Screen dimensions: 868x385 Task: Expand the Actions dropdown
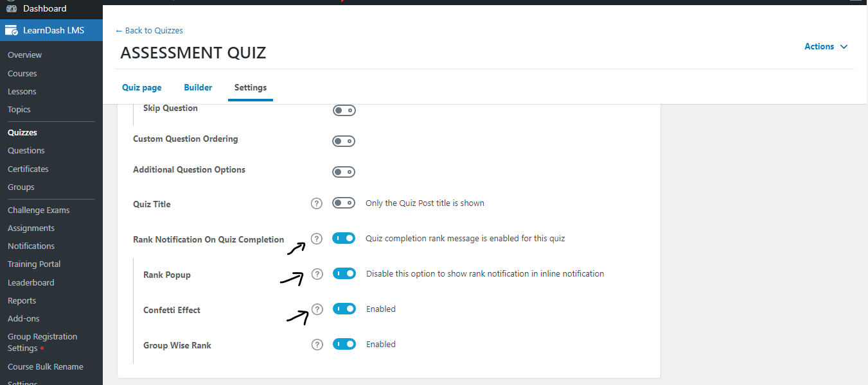click(x=826, y=46)
